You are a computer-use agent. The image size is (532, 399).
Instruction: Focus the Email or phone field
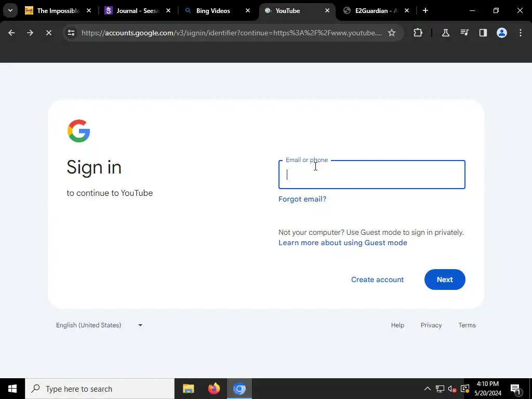[x=372, y=175]
